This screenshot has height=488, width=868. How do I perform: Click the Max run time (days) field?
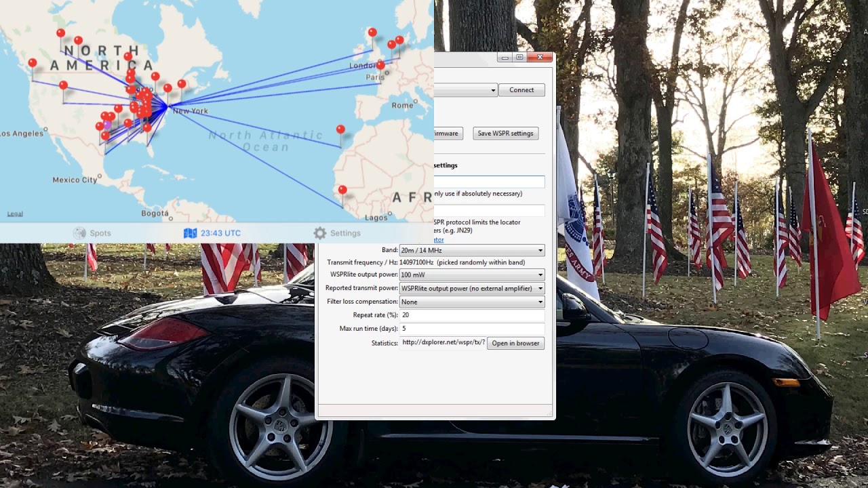[472, 329]
